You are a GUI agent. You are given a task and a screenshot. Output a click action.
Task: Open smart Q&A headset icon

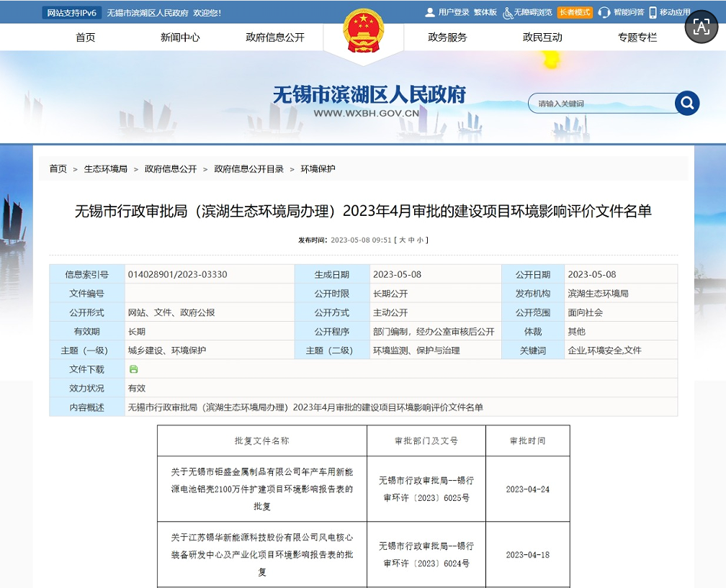click(x=604, y=12)
